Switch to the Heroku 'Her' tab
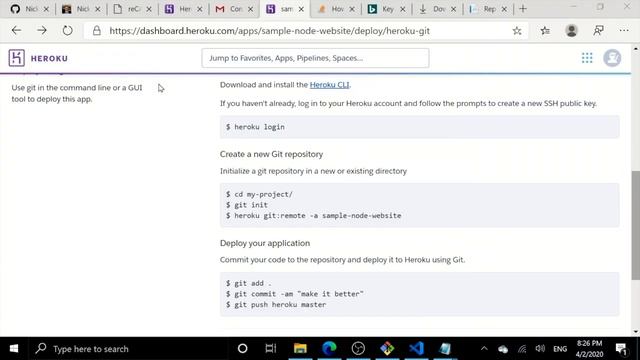The height and width of the screenshot is (360, 640). (x=184, y=9)
